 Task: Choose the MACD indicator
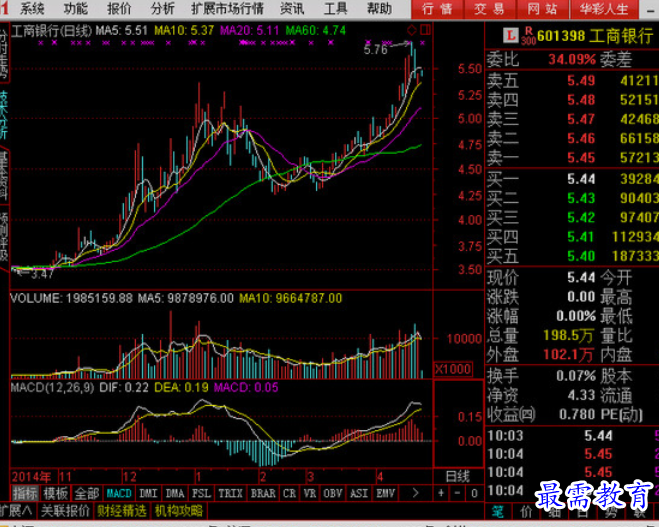pos(119,493)
